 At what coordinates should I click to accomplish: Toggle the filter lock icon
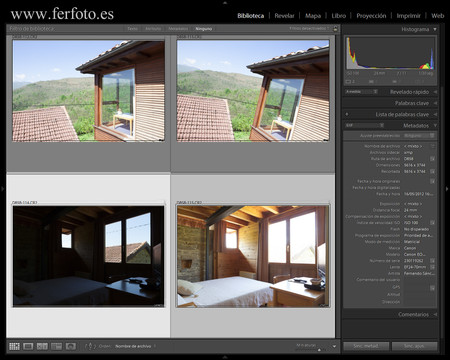tap(335, 29)
